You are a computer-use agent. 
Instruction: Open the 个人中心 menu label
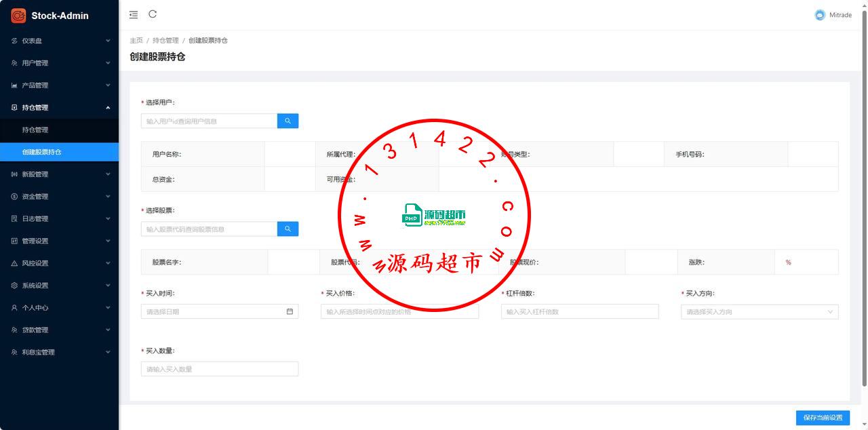click(35, 308)
